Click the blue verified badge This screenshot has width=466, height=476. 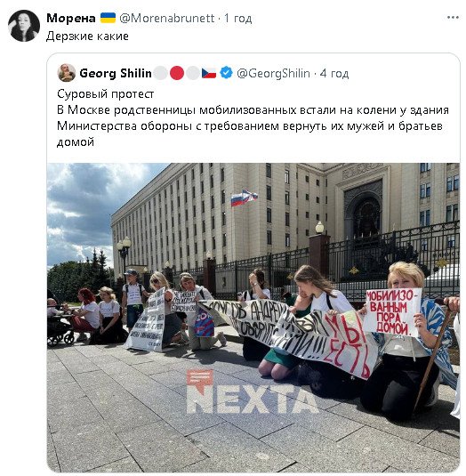pos(226,73)
